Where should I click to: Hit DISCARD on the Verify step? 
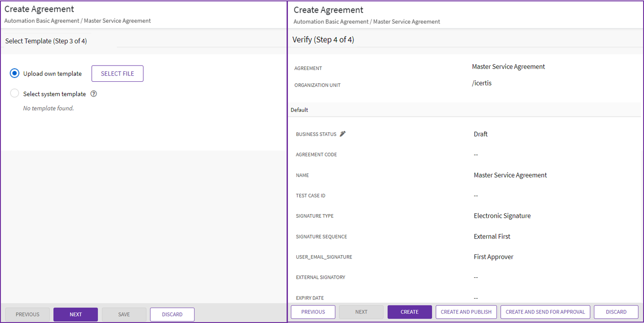[616, 312]
